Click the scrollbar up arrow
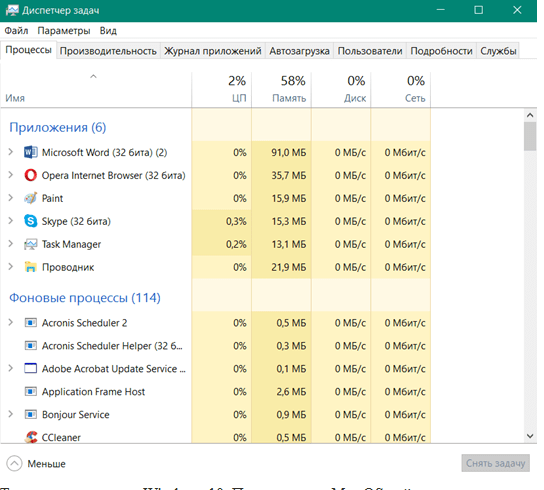The image size is (544, 490). [x=530, y=115]
